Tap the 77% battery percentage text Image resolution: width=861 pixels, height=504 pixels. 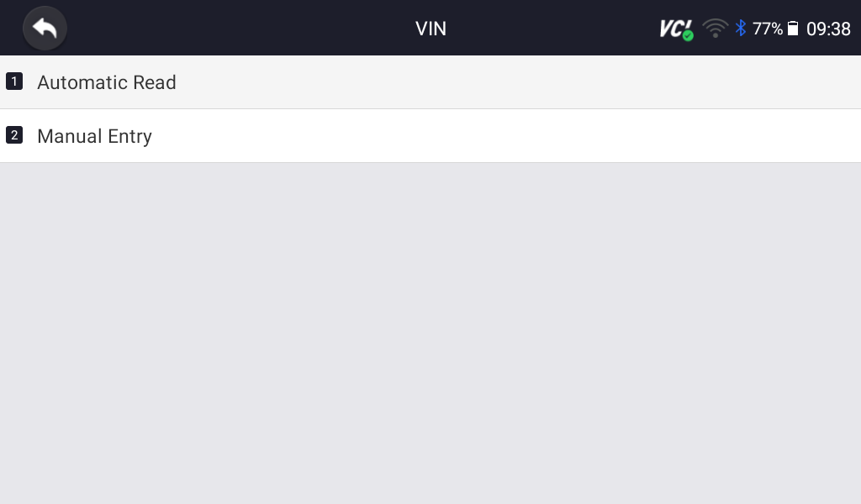(767, 29)
